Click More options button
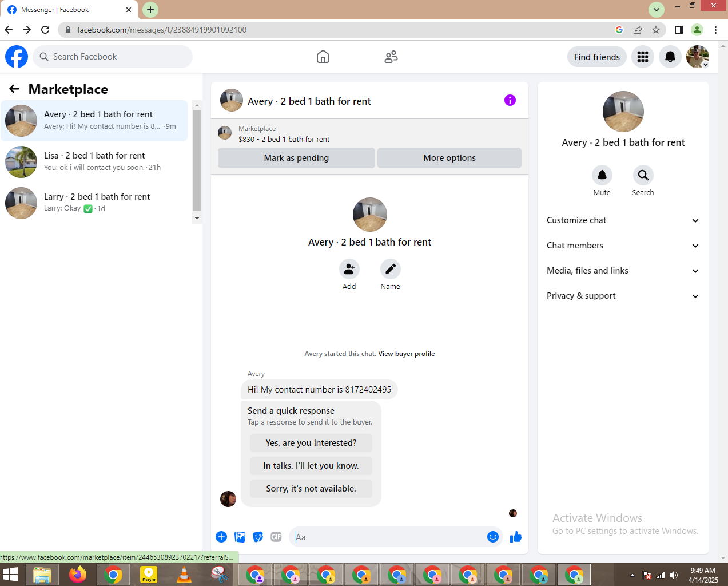Screen dimensions: 728x586 coord(449,158)
